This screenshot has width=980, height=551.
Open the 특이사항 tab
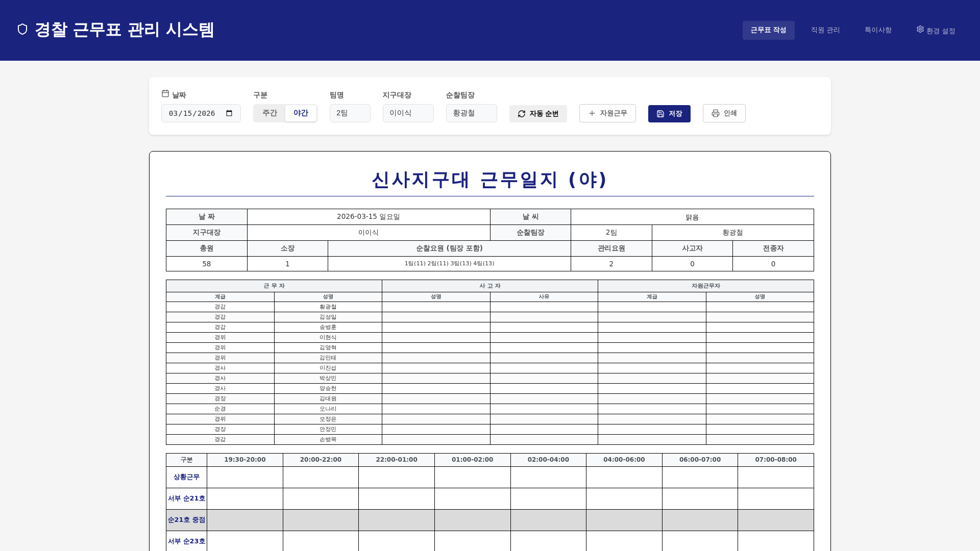(x=878, y=31)
